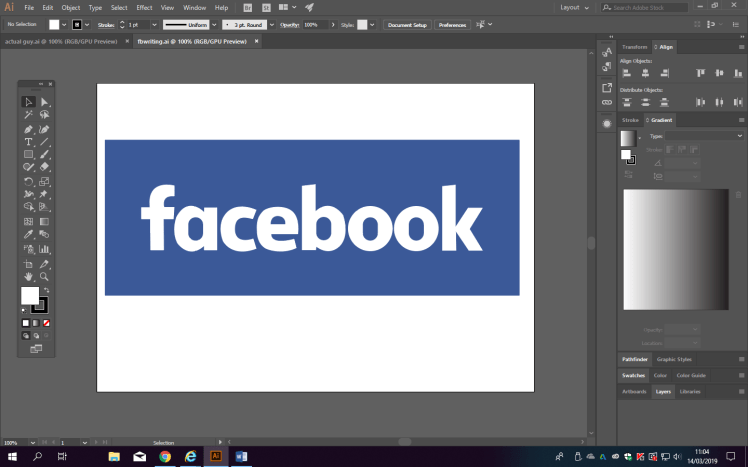The width and height of the screenshot is (748, 467).
Task: Open zoom level dropdown at bottom left
Action: pyautogui.click(x=32, y=443)
